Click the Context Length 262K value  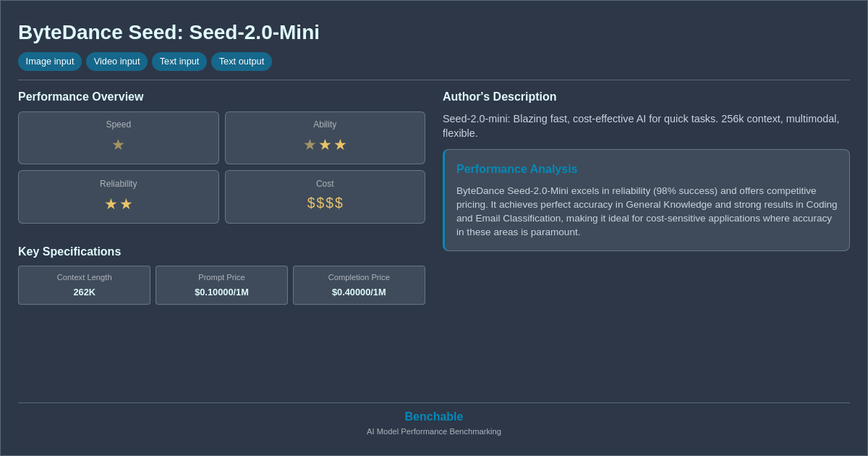tap(84, 292)
